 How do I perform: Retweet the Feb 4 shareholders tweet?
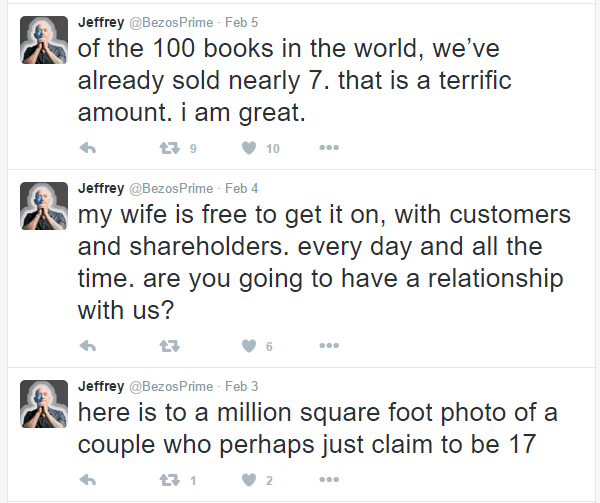(x=169, y=346)
